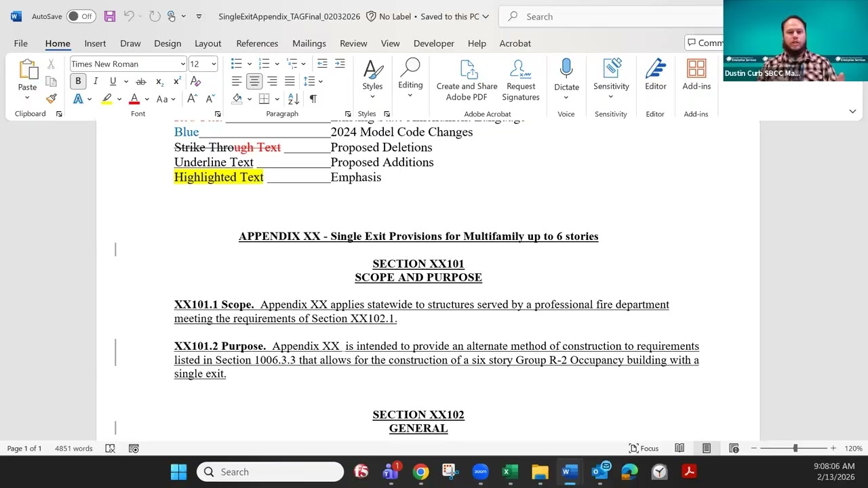Open the File tab
The height and width of the screenshot is (488, 868).
21,43
